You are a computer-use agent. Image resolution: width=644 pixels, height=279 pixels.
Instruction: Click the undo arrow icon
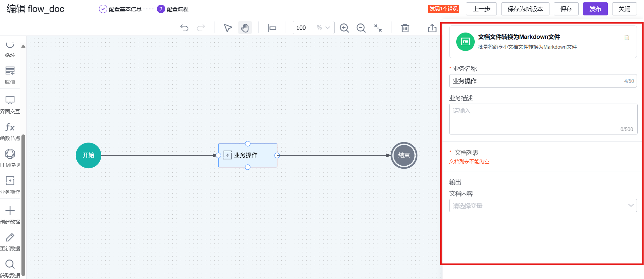pyautogui.click(x=184, y=28)
